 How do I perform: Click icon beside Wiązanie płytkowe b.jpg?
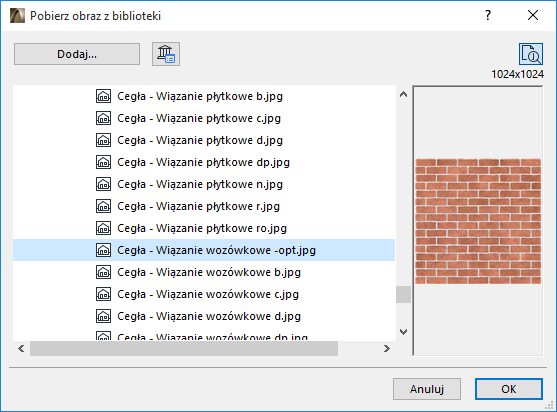103,96
